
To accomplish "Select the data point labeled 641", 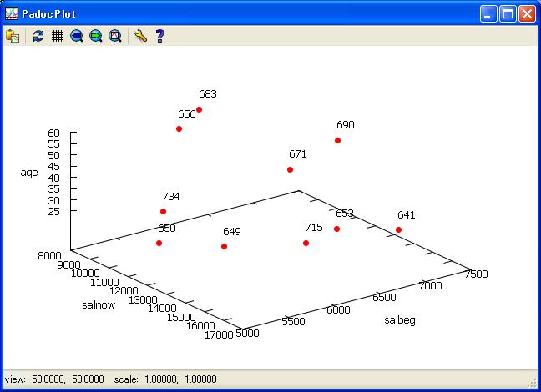I will [398, 229].
